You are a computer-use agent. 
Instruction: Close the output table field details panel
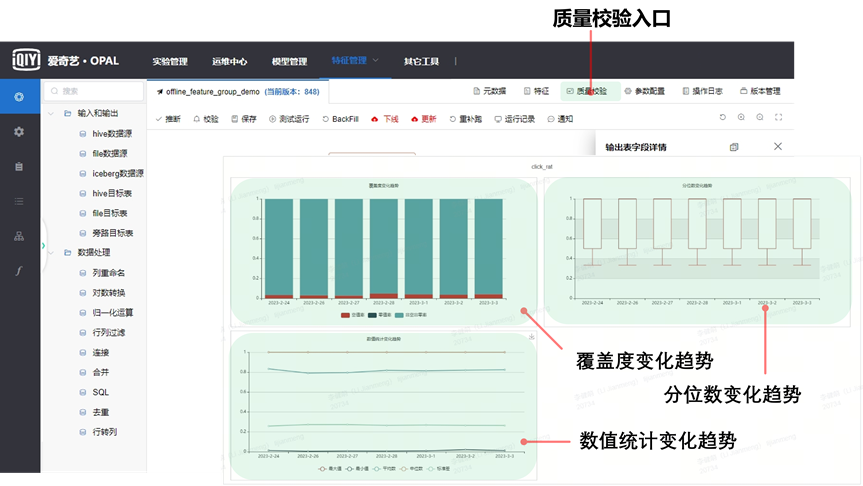(x=778, y=147)
